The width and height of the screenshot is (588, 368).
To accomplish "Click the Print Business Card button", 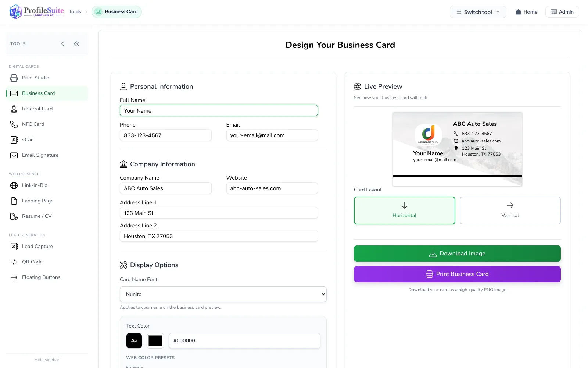I will (457, 274).
